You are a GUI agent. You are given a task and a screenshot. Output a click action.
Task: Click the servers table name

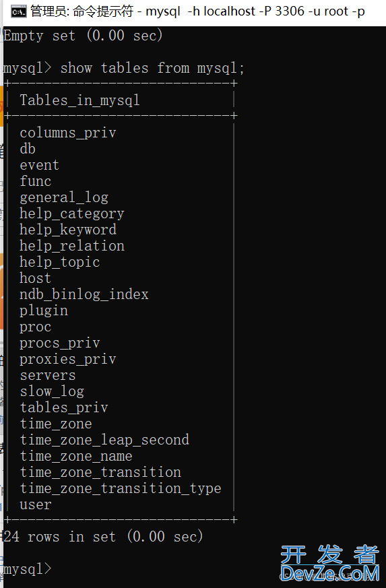coord(48,375)
